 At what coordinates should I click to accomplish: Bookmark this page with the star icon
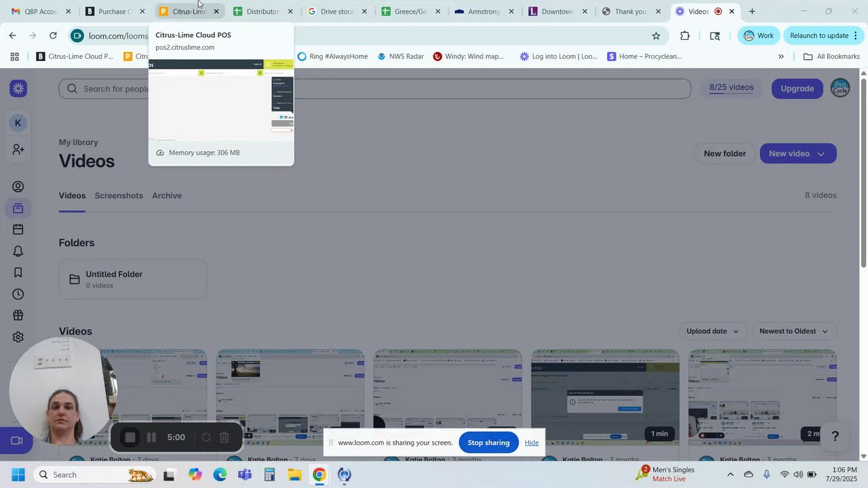[x=656, y=36]
